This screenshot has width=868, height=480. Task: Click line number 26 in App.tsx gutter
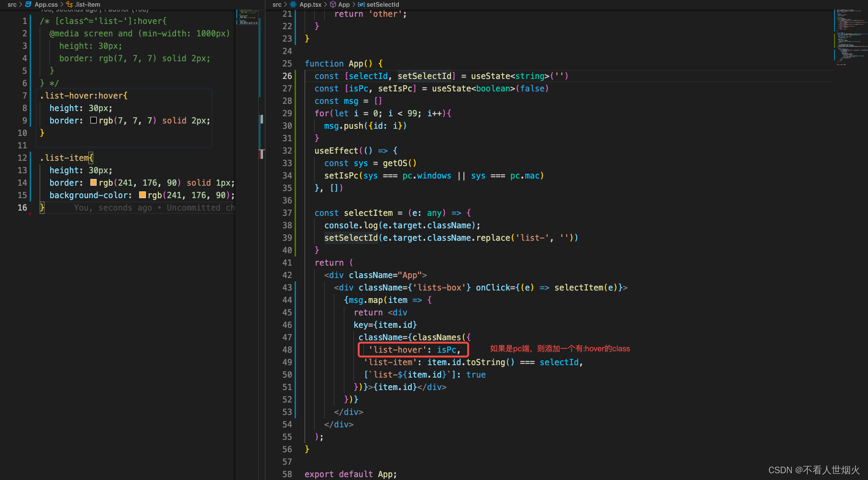point(287,76)
